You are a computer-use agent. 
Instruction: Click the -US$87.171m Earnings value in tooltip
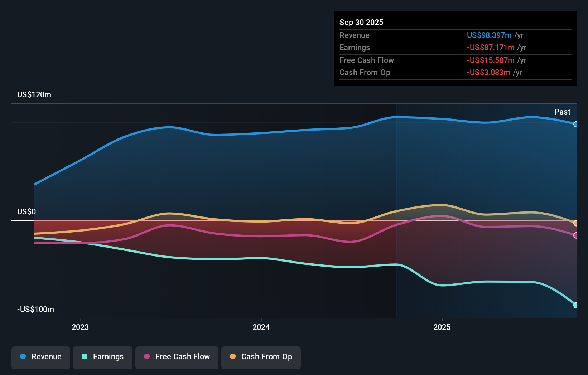coord(491,48)
